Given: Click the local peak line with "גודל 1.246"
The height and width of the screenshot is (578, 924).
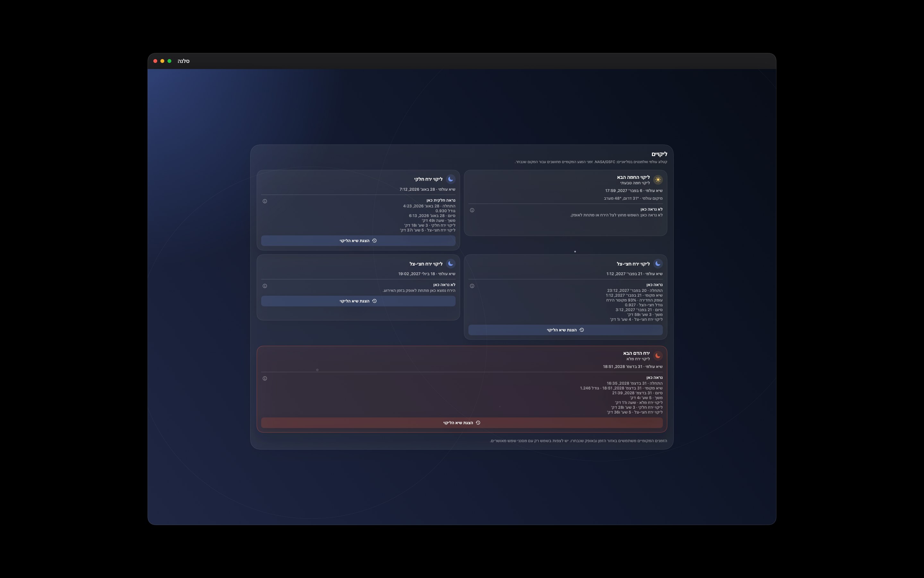Looking at the screenshot, I should tap(621, 388).
